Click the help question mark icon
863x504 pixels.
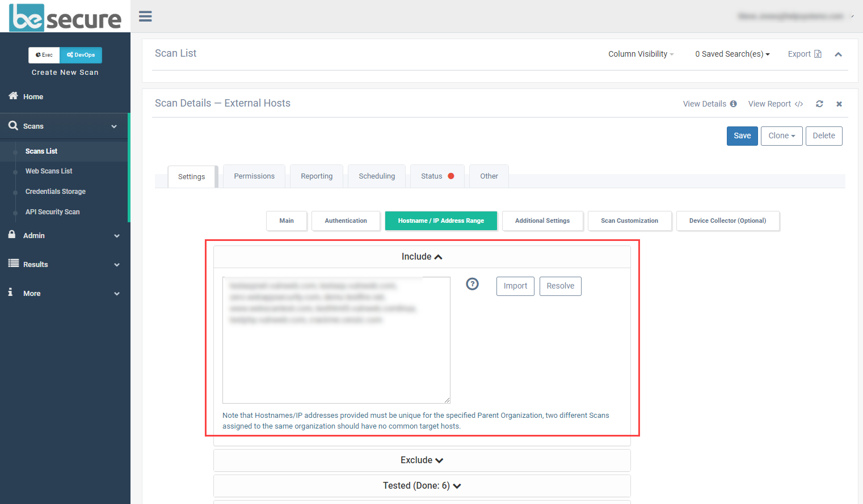coord(472,284)
